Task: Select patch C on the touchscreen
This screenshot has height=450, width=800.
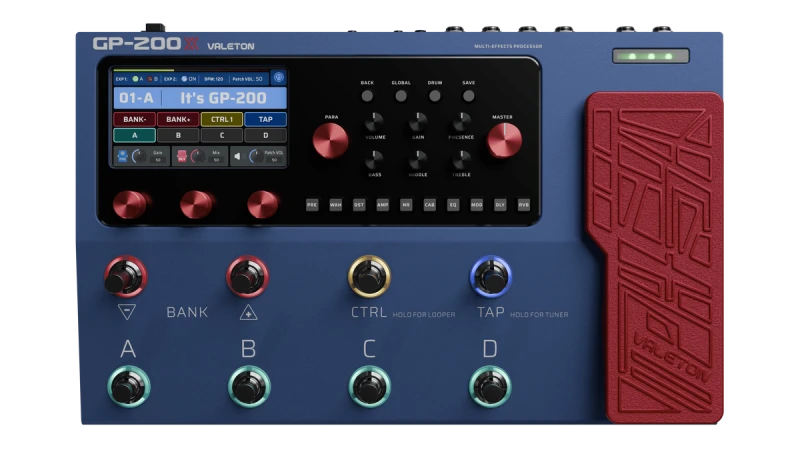Action: [221, 135]
